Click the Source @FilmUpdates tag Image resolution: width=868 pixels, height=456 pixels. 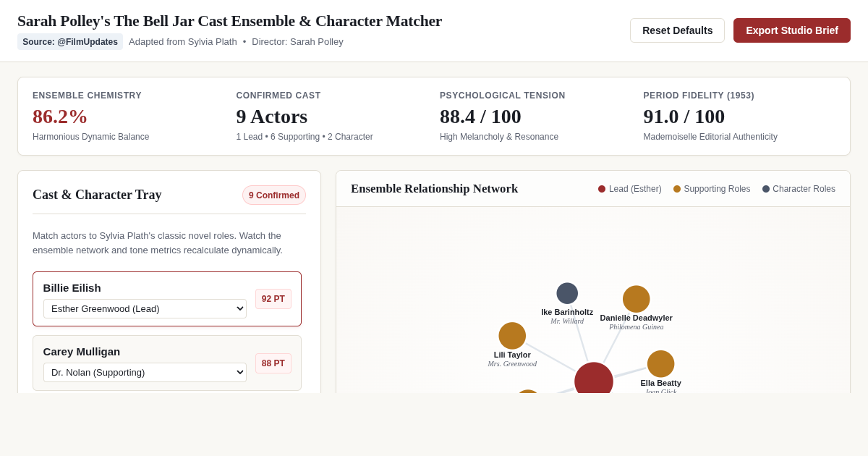point(70,42)
